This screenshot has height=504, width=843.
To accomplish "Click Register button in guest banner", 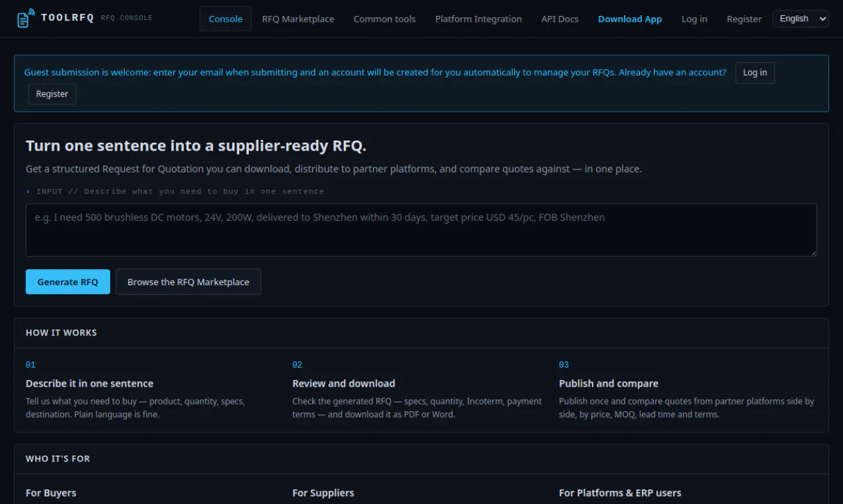I will [x=52, y=94].
